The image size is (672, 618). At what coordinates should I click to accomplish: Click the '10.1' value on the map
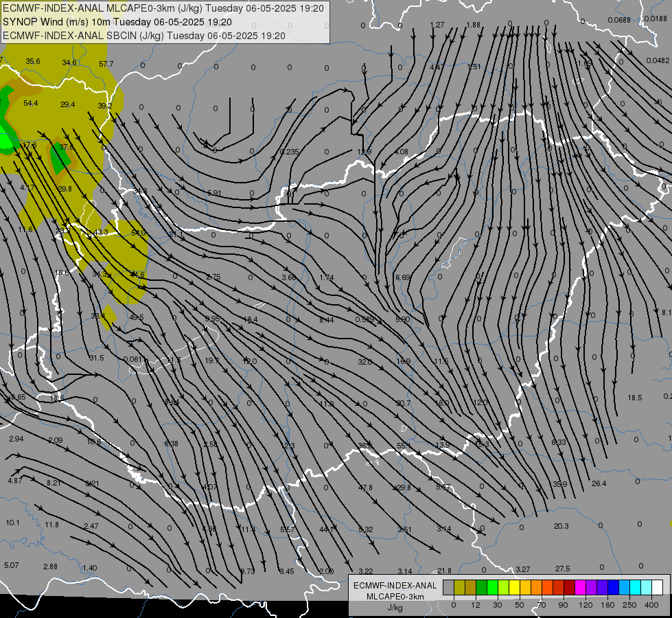(13, 523)
